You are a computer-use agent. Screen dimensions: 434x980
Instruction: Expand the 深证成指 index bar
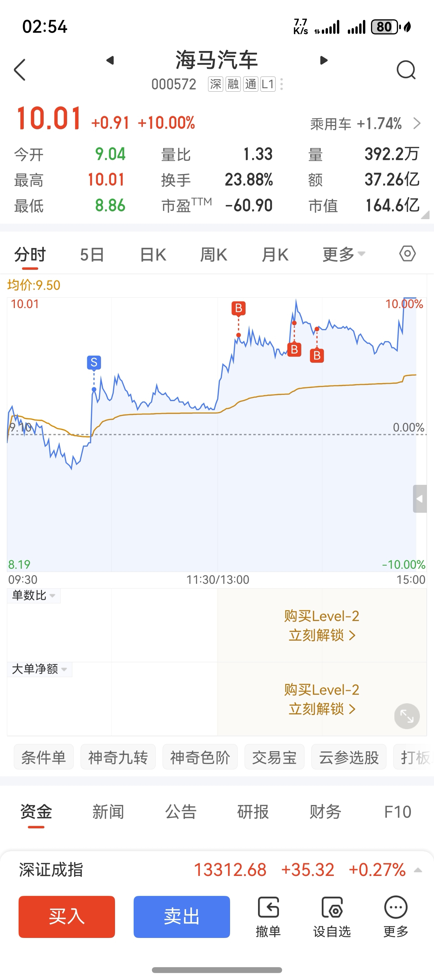[418, 870]
